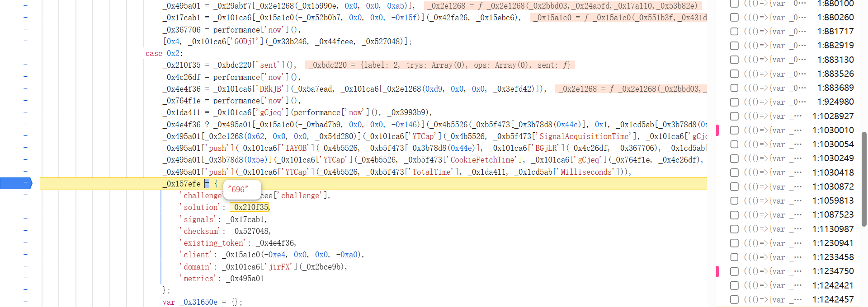Click gutter dash beside the 'case 0x2:' line
Image resolution: width=868 pixels, height=307 pixels.
pos(25,53)
